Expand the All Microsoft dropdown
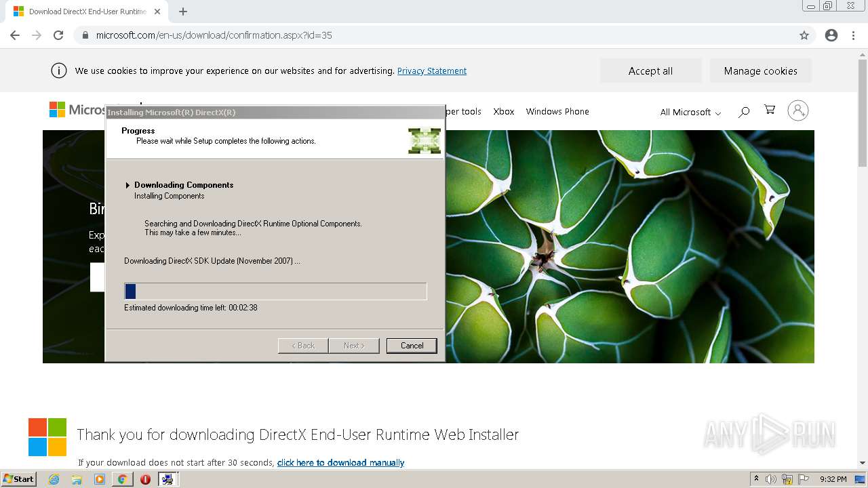868x488 pixels. (x=690, y=112)
